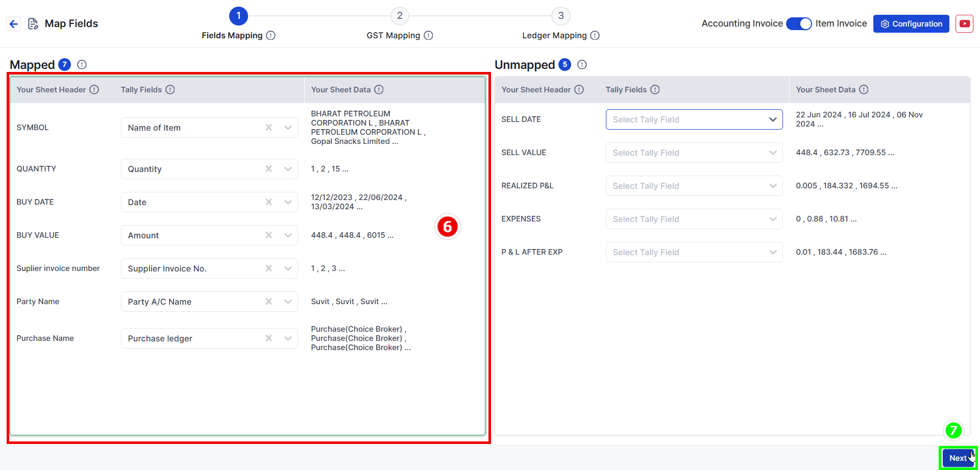Screen dimensions: 980x470
Task: Clear the Party A/C Name mapping
Action: click(268, 302)
